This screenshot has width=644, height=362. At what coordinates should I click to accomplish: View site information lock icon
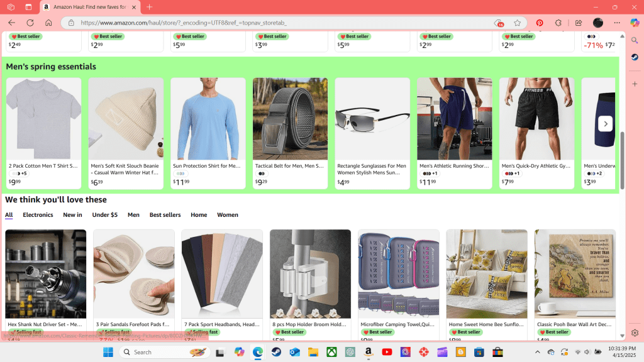click(71, 23)
